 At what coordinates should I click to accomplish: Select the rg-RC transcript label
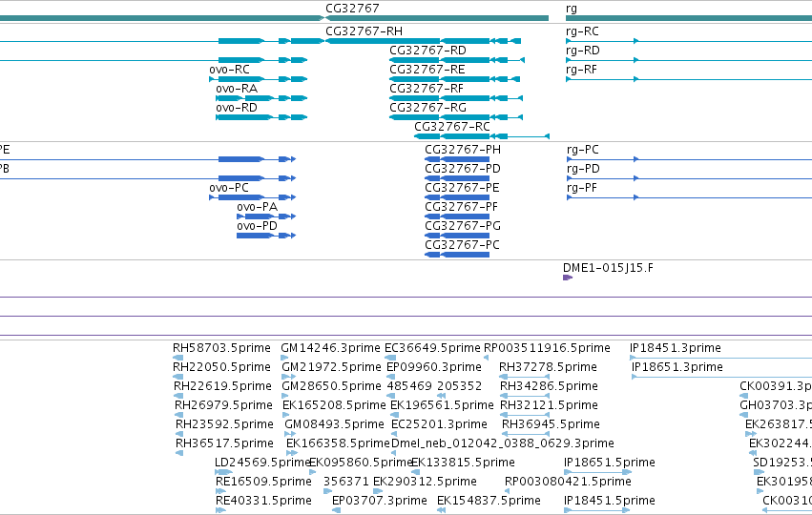tap(582, 31)
